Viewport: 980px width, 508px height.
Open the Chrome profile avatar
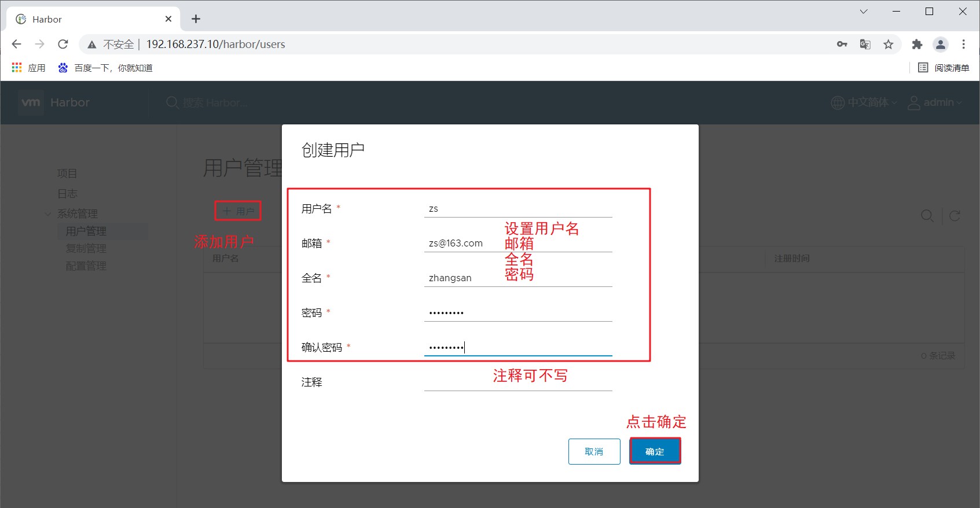(x=941, y=44)
